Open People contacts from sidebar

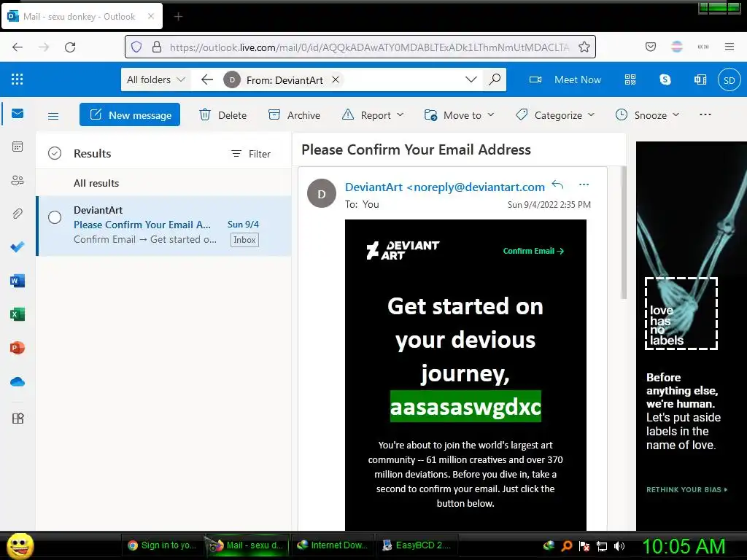point(18,181)
